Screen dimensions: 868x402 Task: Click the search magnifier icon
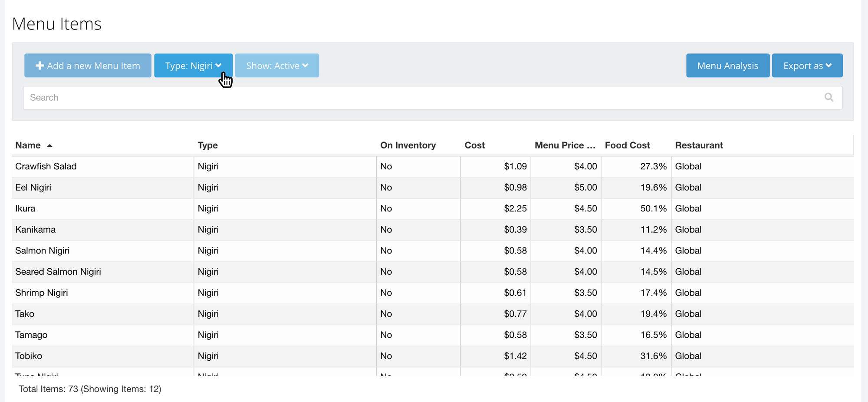tap(829, 97)
